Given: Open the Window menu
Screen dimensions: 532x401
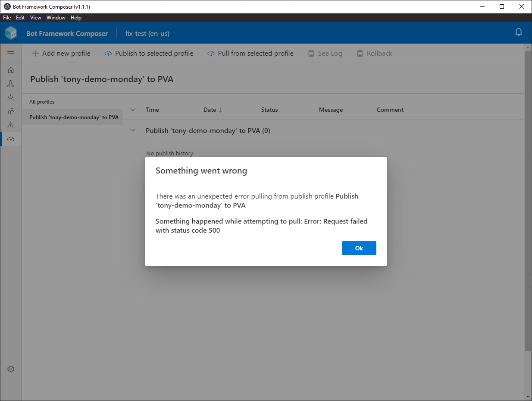Looking at the screenshot, I should tap(56, 18).
